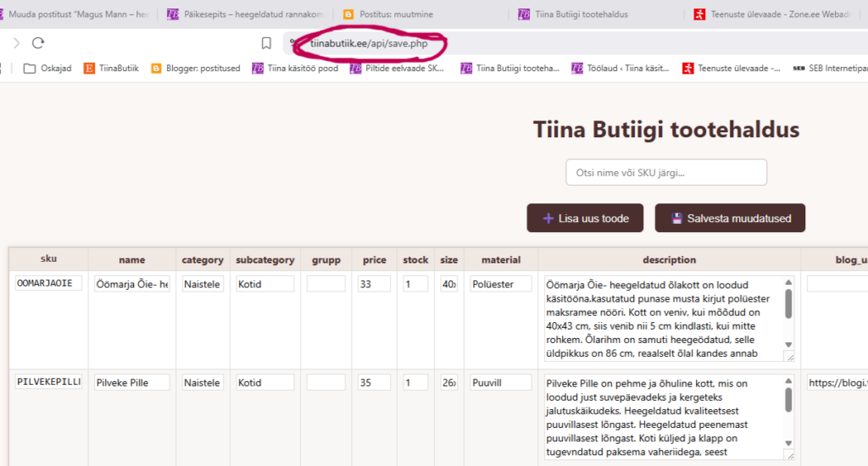The width and height of the screenshot is (868, 466).
Task: Switch to the Päikesepits tab
Action: tap(245, 14)
